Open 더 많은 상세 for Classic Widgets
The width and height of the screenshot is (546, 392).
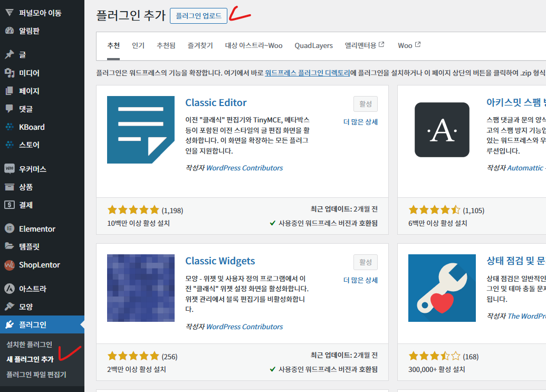point(360,280)
